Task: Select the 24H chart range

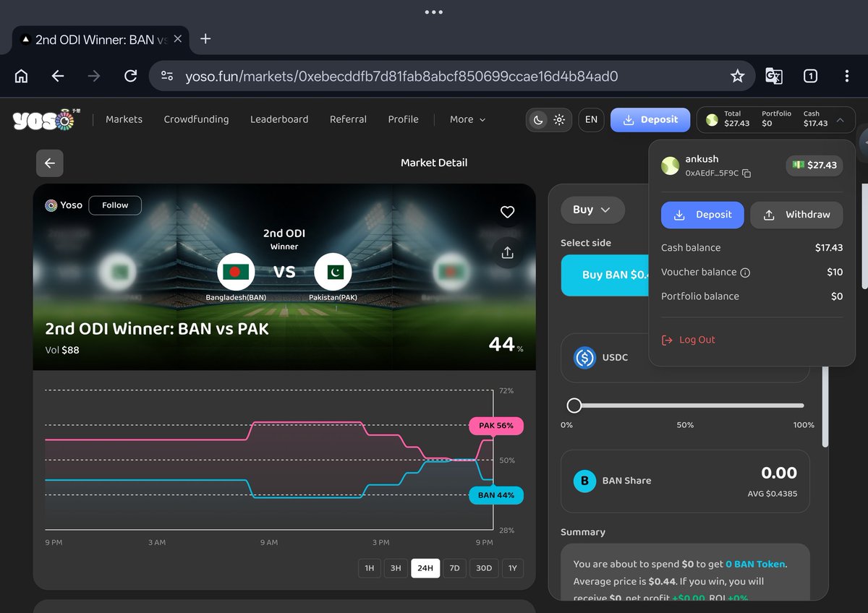Action: (425, 568)
